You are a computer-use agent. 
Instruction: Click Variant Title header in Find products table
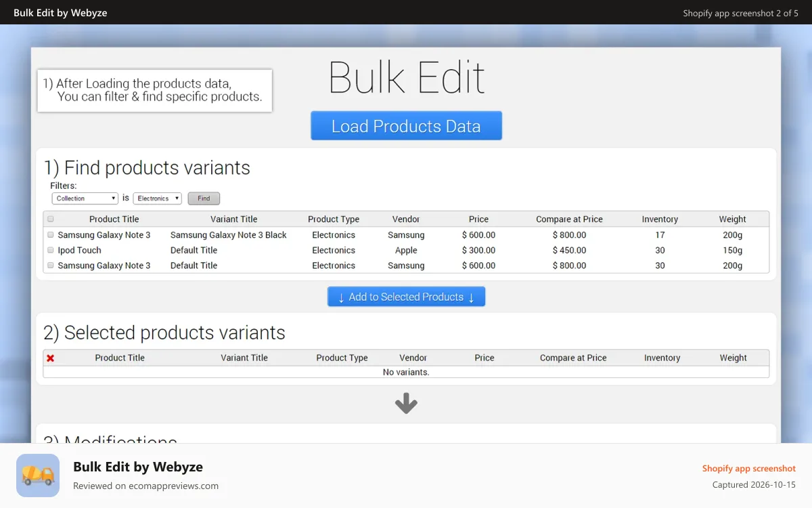pyautogui.click(x=234, y=219)
